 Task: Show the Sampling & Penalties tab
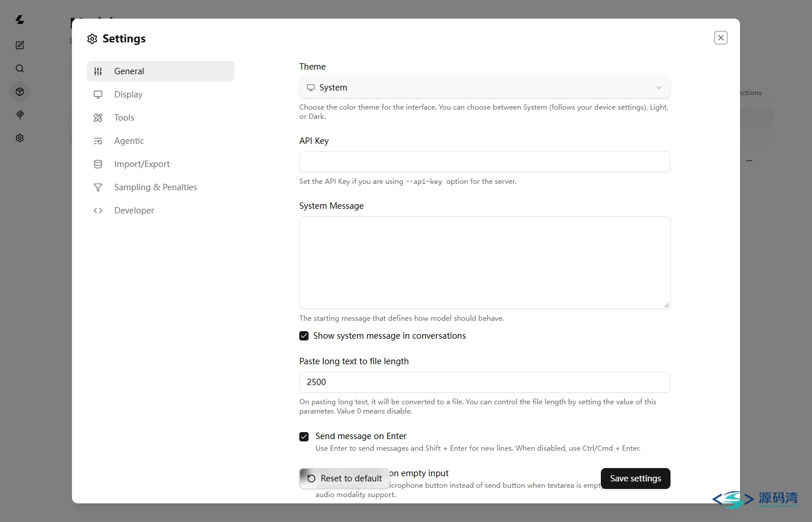point(161,187)
